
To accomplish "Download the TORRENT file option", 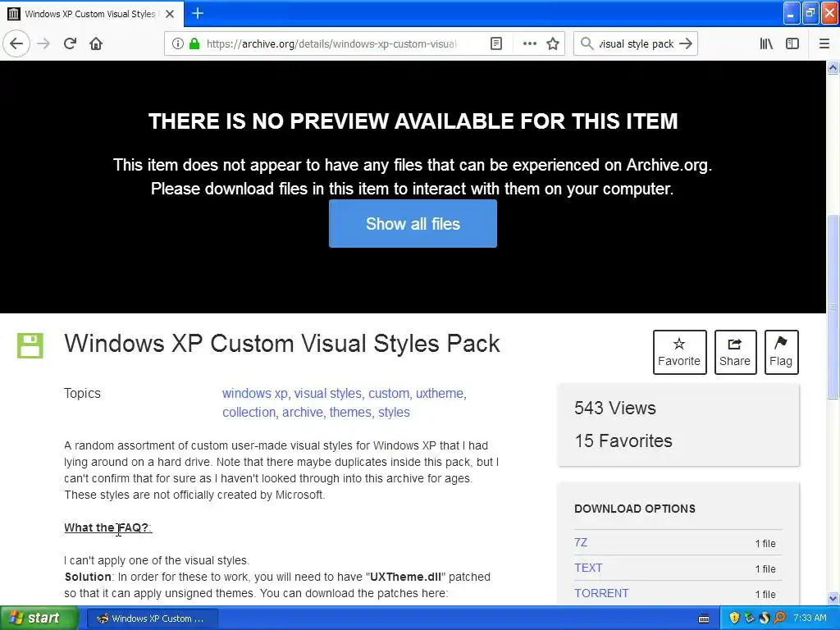I will (x=601, y=593).
